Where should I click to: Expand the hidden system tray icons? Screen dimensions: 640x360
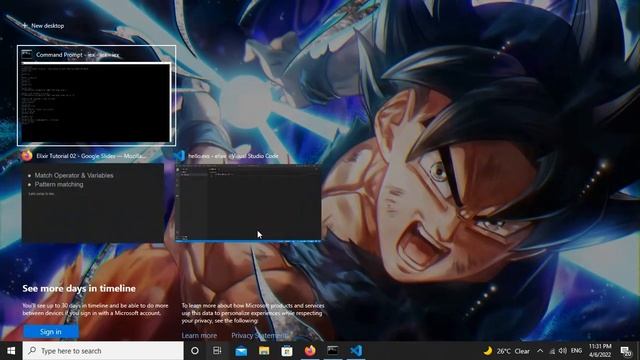coord(540,351)
